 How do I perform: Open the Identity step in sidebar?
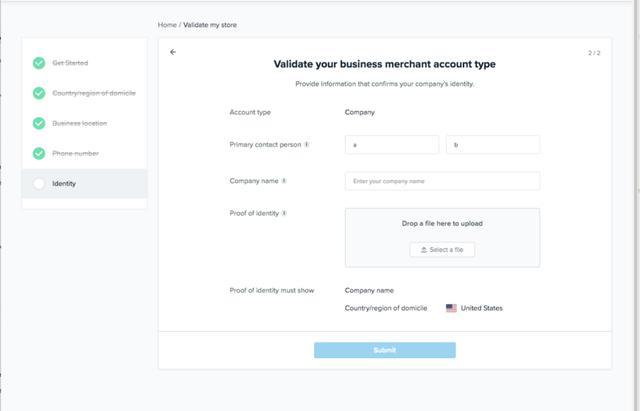[64, 184]
